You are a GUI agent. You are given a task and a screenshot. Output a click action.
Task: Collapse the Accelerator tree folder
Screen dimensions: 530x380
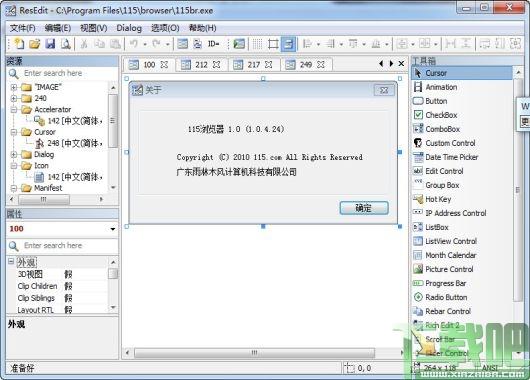click(x=14, y=110)
